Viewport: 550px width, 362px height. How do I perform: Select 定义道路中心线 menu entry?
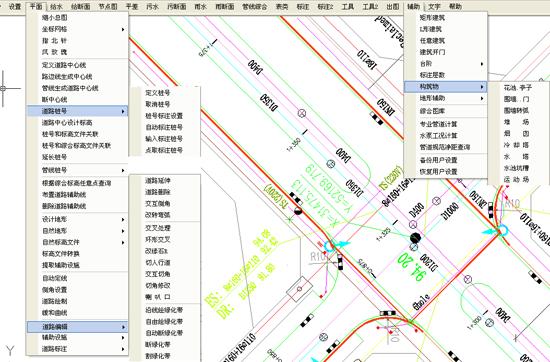(x=64, y=65)
